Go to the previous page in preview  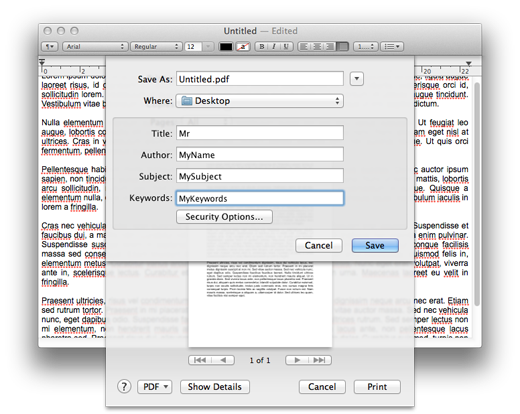point(223,360)
